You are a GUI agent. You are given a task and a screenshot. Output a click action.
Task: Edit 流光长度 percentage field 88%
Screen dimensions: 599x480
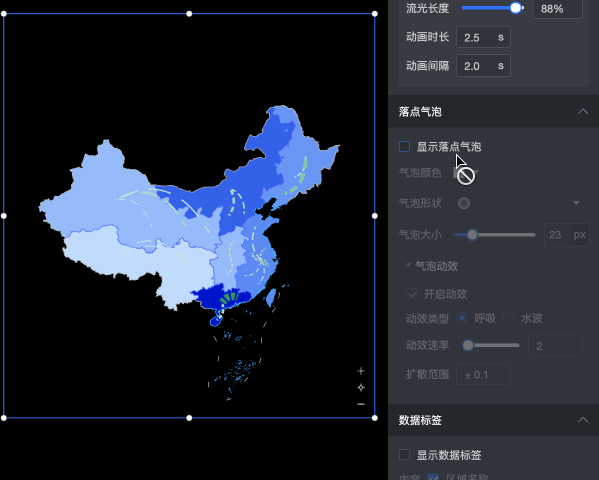point(558,9)
